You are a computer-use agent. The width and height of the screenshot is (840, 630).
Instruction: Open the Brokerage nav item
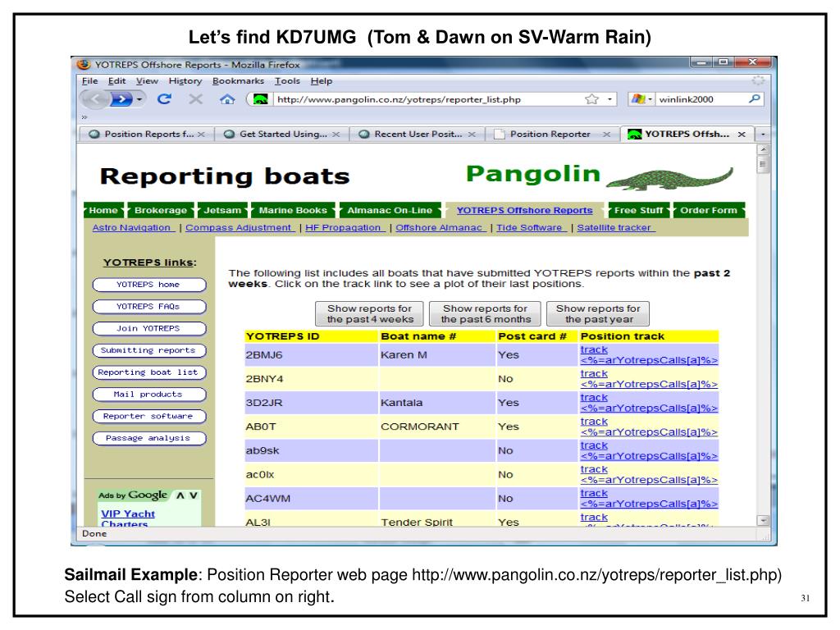[x=161, y=211]
